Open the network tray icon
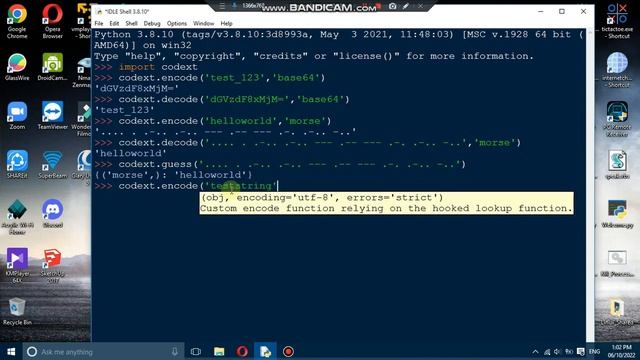The height and width of the screenshot is (360, 640). 547,352
